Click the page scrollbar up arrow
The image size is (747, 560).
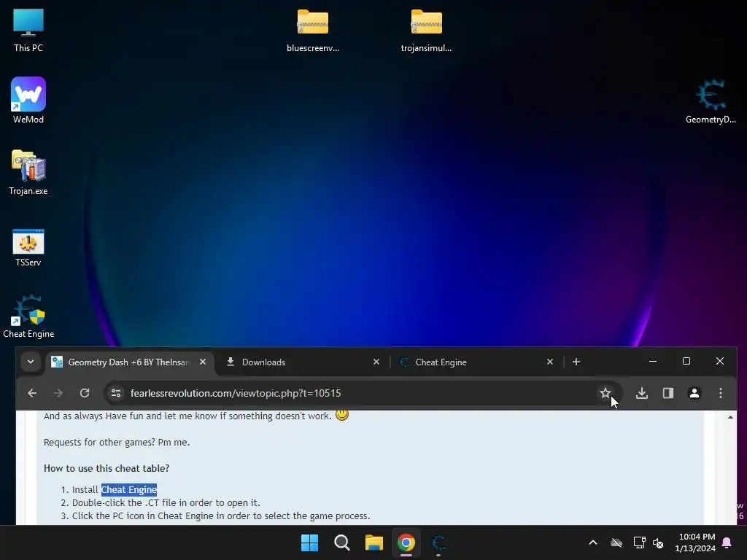click(730, 417)
